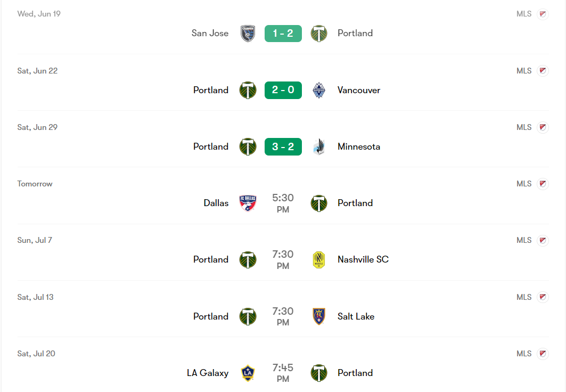The width and height of the screenshot is (566, 392).
Task: Click the Nashville SC team name
Action: click(x=363, y=259)
